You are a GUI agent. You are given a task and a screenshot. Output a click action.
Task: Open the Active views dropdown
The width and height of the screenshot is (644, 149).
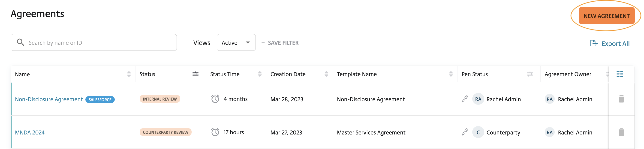click(236, 42)
